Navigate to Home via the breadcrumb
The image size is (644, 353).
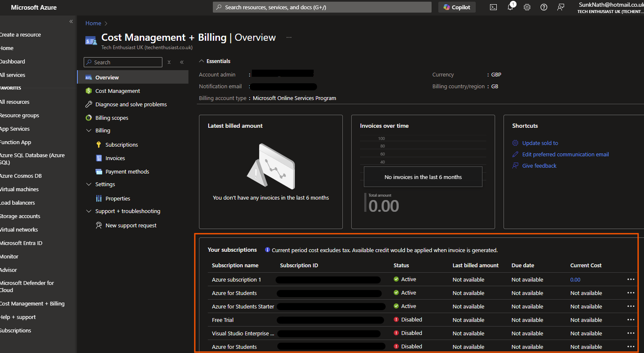[x=93, y=23]
